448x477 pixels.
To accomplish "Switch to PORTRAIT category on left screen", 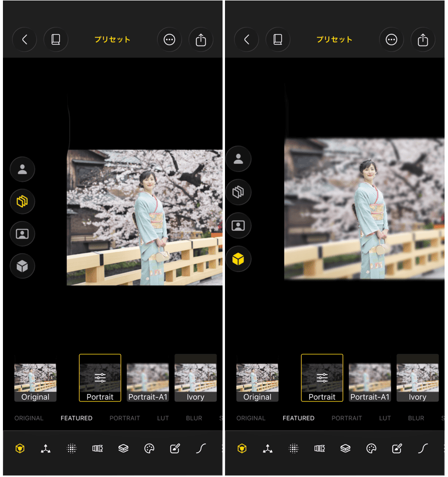I will click(125, 418).
